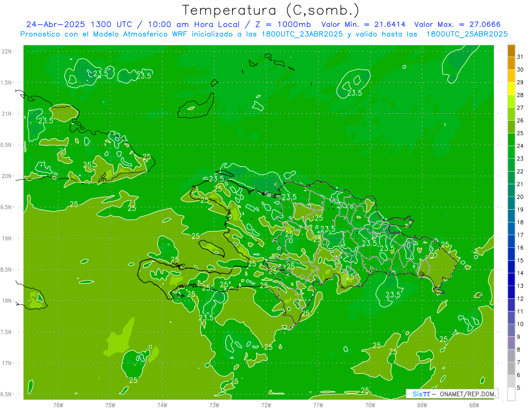
Task: Click the "20" value on the color scale
Action: click(x=520, y=197)
